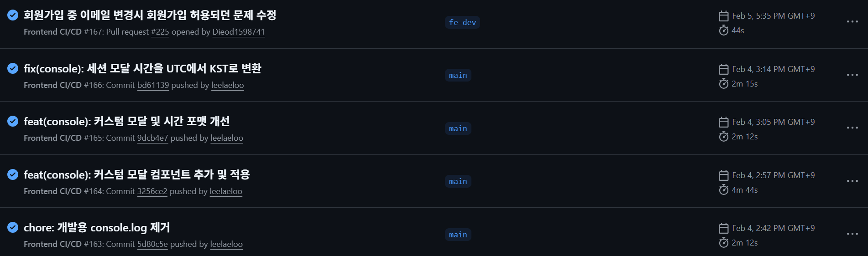Open commit bd61139 link
The image size is (868, 256).
(153, 85)
